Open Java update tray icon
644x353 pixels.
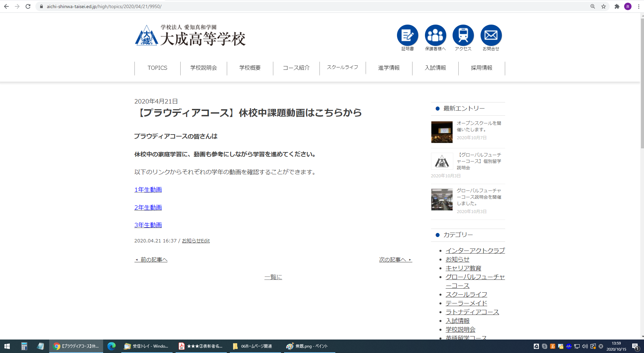point(553,346)
